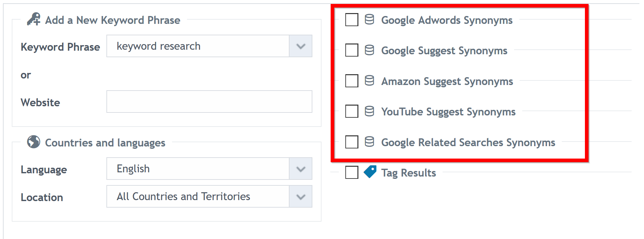Screen dimensions: 644x239
Task: Click the blue tag icon beside Tag Results
Action: coord(370,172)
